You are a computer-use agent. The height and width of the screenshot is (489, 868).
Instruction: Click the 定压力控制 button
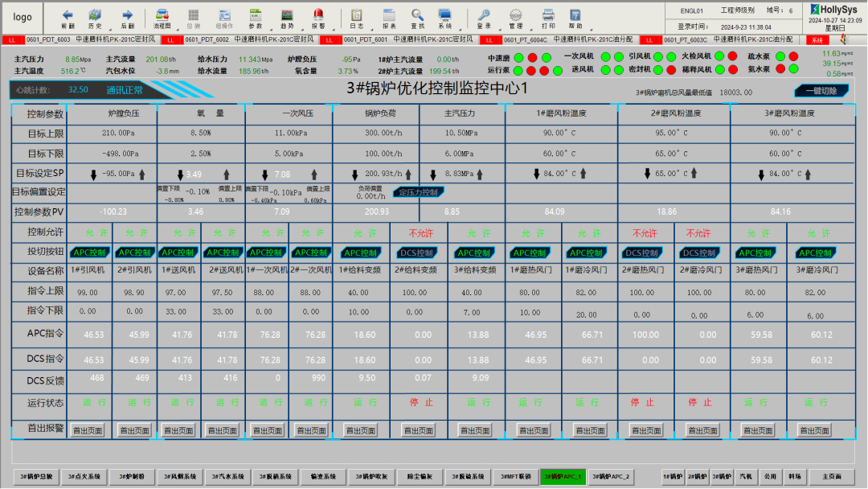tap(418, 192)
